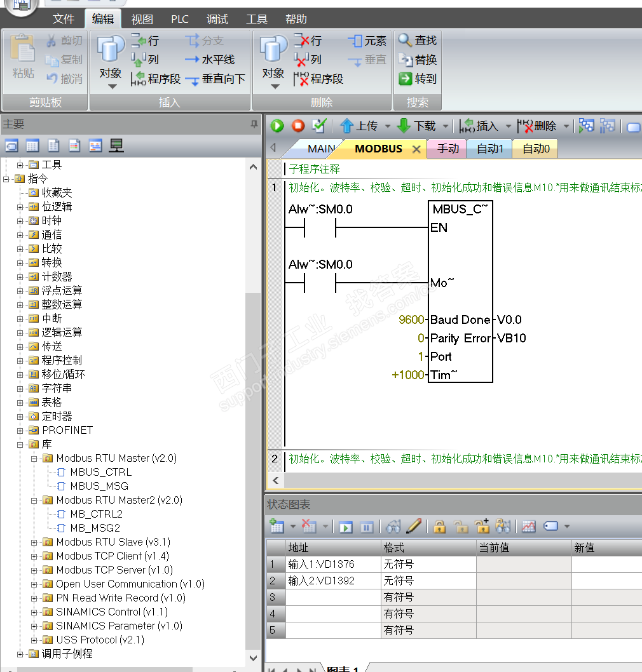This screenshot has height=672, width=642.
Task: Expand the 定时器 instruction folder
Action: (20, 417)
